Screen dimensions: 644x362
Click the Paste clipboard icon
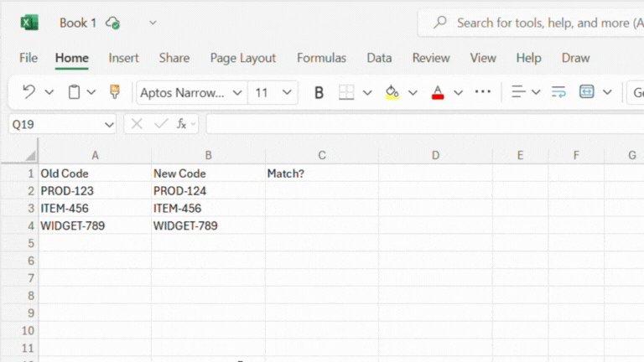pyautogui.click(x=74, y=92)
